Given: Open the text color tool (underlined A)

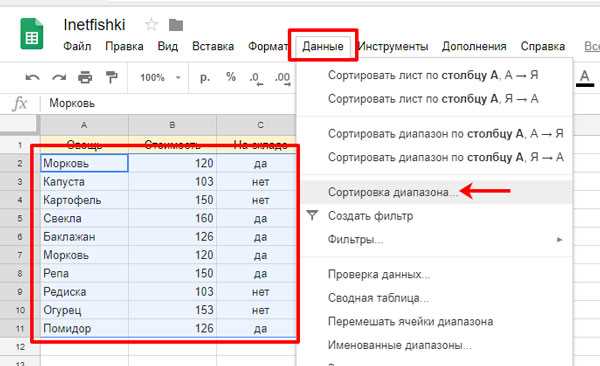Looking at the screenshot, I should (584, 78).
